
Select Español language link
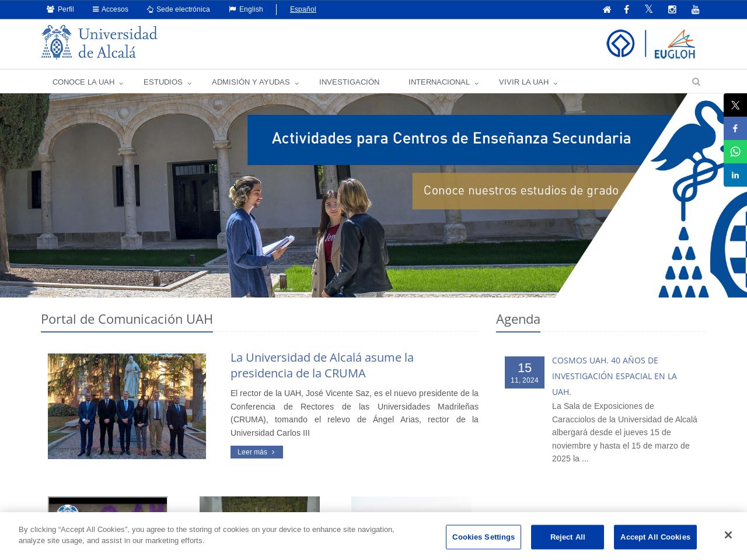coord(303,9)
